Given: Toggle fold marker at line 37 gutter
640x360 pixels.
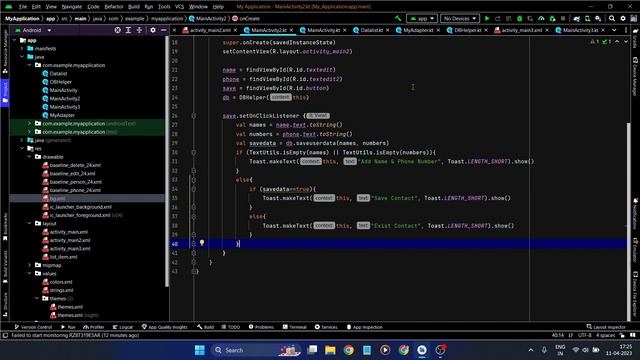Looking at the screenshot, I should click(x=193, y=216).
